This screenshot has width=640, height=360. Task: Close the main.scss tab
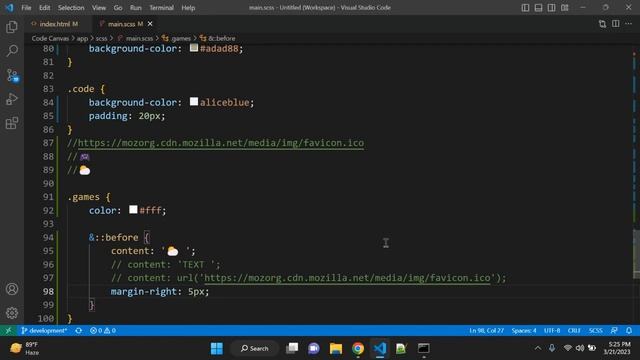tap(150, 24)
